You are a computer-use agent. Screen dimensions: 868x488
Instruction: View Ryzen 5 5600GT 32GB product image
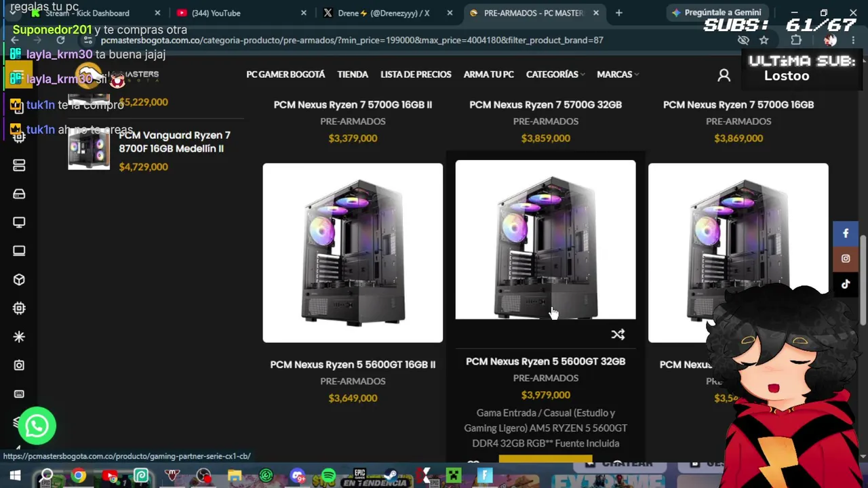click(x=546, y=239)
